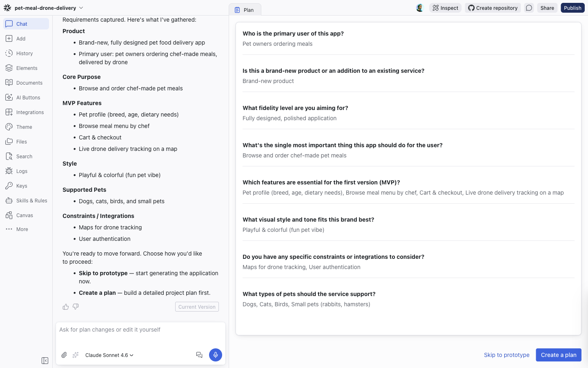Open History from the sidebar
The image size is (588, 368).
pyautogui.click(x=26, y=53)
